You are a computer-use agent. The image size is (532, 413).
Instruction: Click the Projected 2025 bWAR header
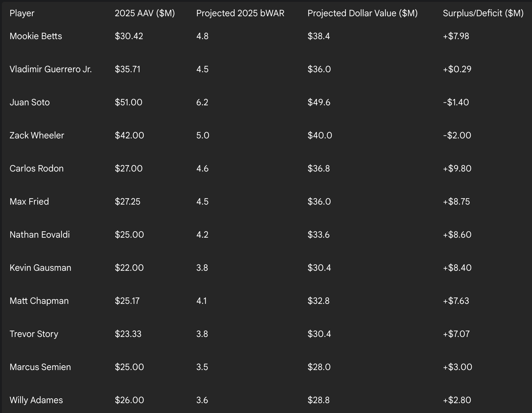click(x=240, y=13)
